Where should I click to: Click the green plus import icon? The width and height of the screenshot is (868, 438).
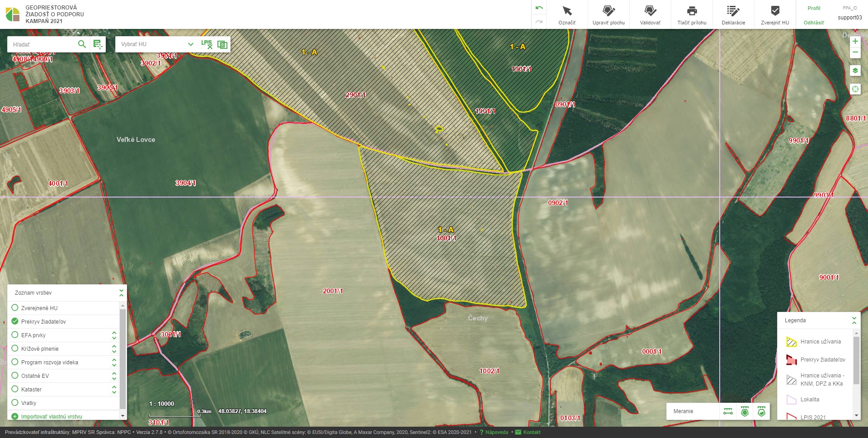(14, 417)
